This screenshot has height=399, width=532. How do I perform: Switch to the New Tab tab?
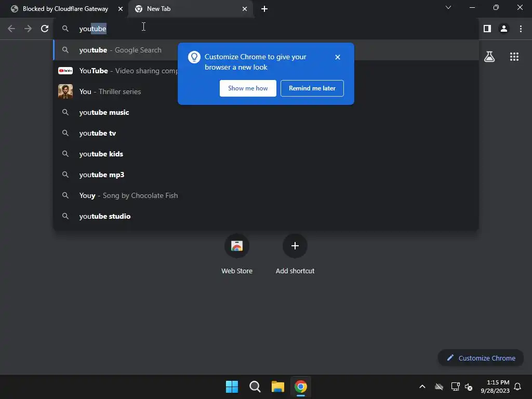coord(191,9)
